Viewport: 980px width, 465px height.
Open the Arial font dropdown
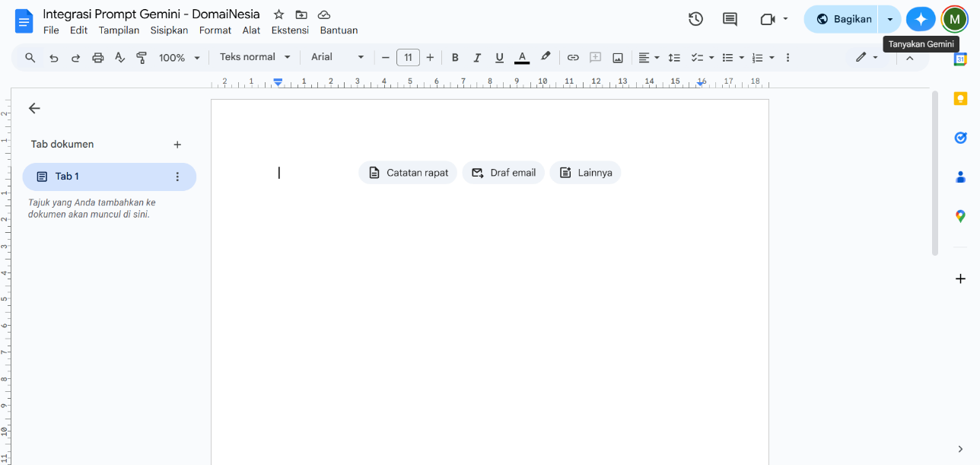pyautogui.click(x=337, y=57)
